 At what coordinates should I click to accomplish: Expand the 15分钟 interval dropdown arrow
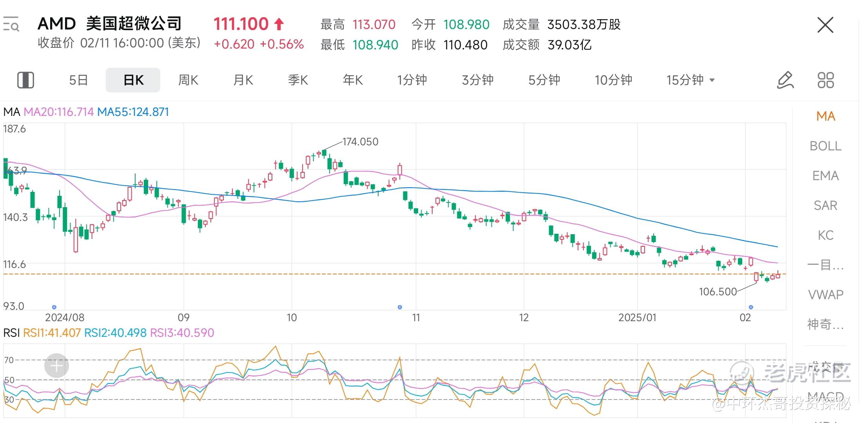[x=712, y=80]
